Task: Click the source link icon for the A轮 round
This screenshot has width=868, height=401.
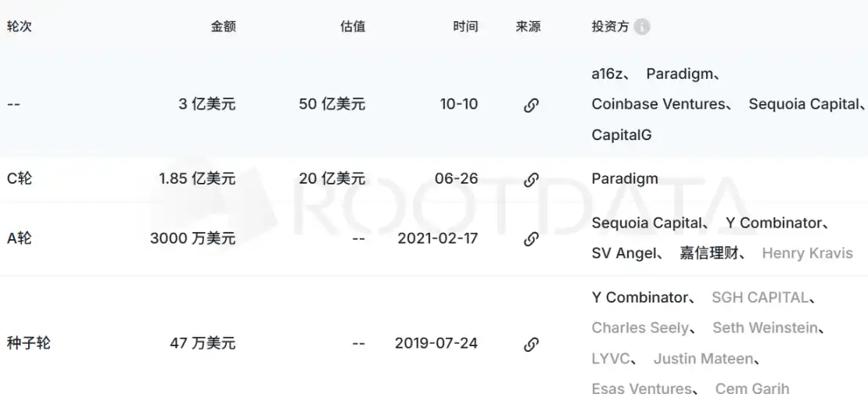Action: point(531,238)
